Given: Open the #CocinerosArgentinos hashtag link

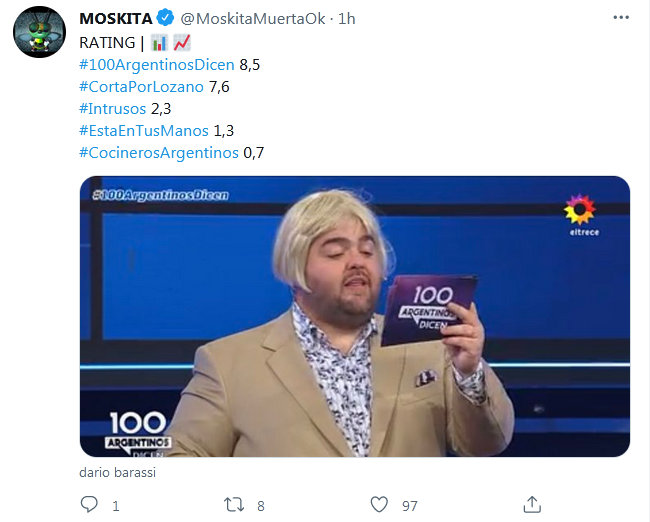Looking at the screenshot, I should pyautogui.click(x=159, y=153).
